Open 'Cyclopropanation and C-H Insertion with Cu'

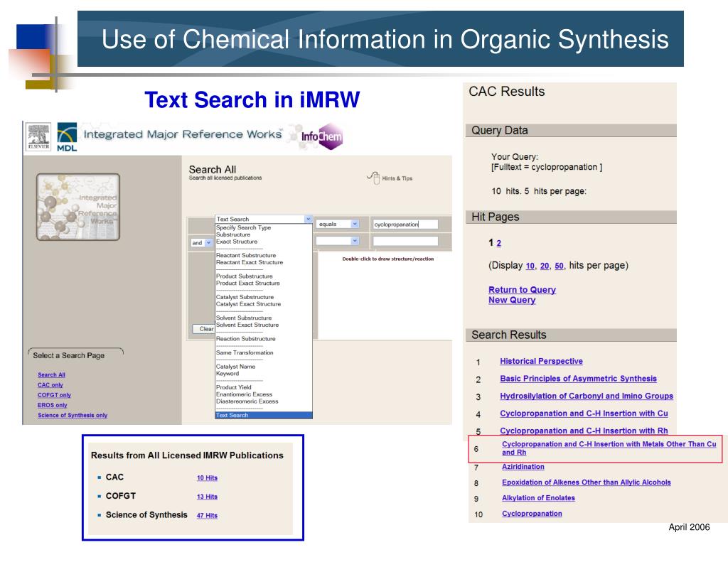(584, 414)
